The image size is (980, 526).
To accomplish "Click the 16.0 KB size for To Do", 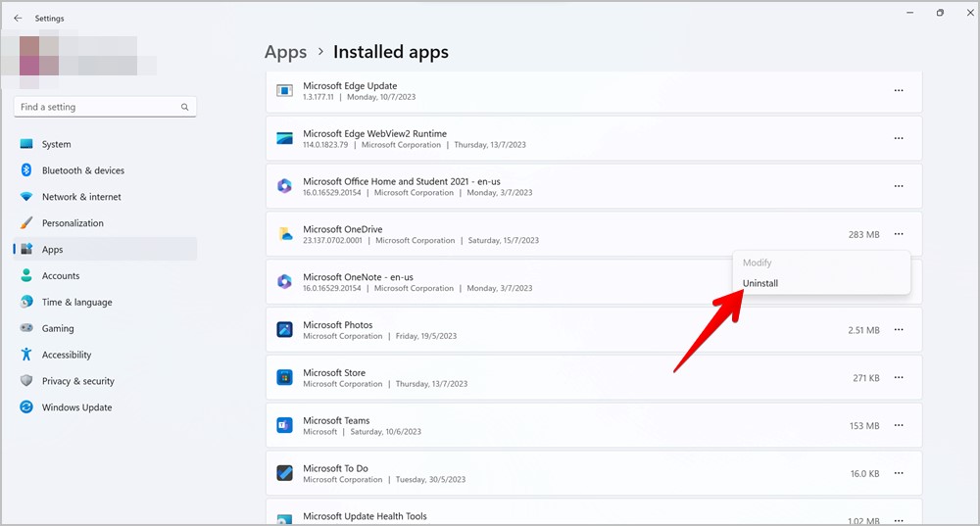I will (x=865, y=473).
